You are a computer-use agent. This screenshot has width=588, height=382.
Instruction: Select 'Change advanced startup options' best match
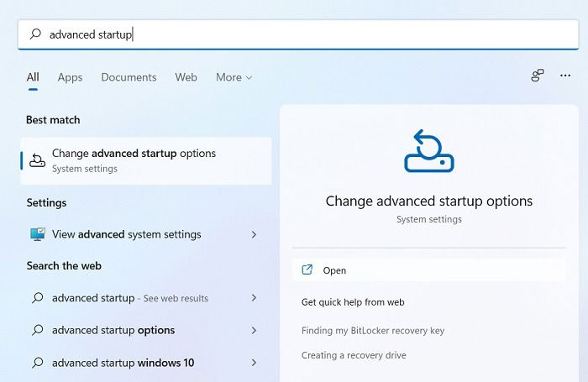(146, 160)
